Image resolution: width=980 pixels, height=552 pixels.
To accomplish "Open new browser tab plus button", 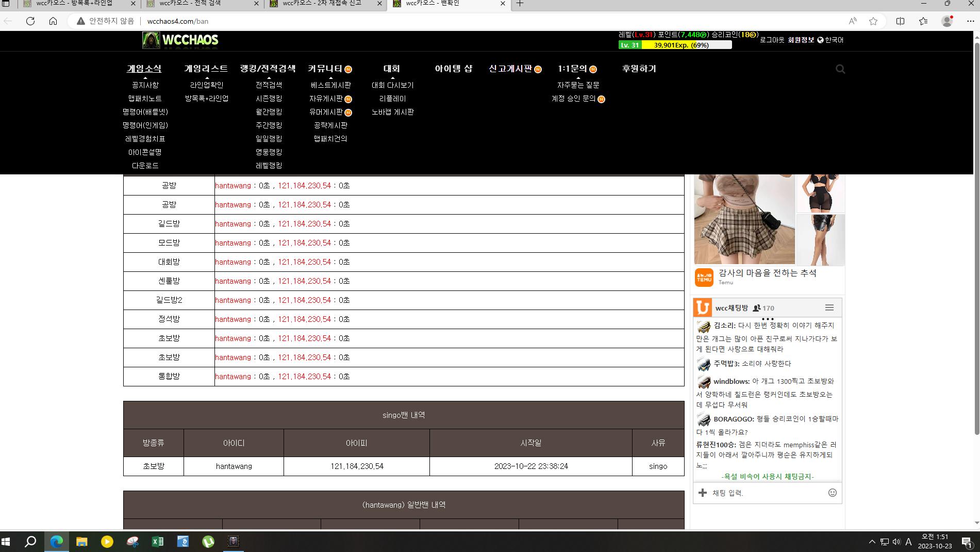I will [x=520, y=4].
